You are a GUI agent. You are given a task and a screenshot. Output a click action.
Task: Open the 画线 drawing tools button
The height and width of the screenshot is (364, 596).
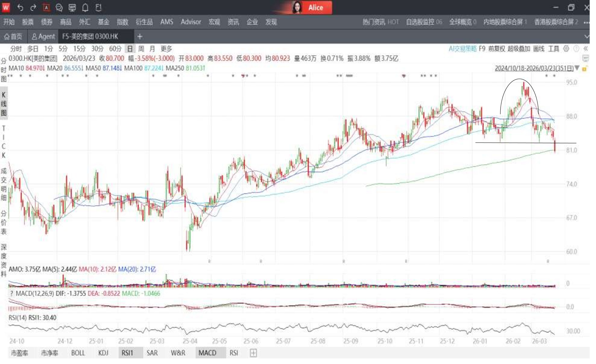(539, 49)
